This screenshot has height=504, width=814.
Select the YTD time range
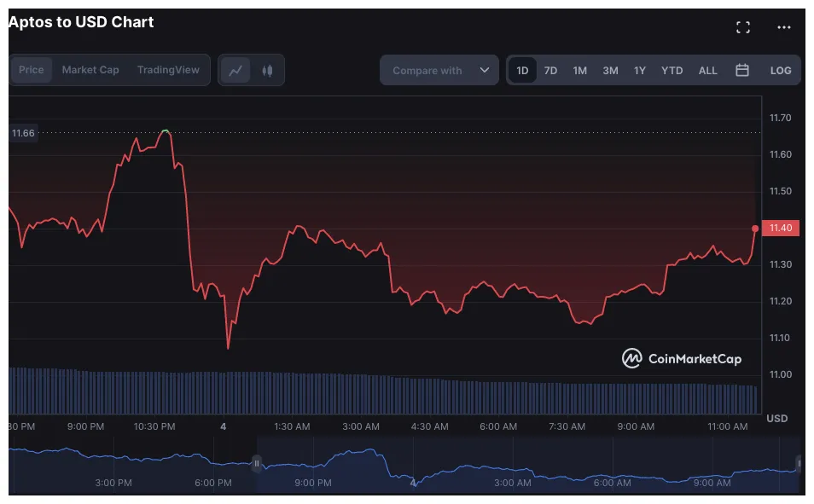[x=672, y=70]
